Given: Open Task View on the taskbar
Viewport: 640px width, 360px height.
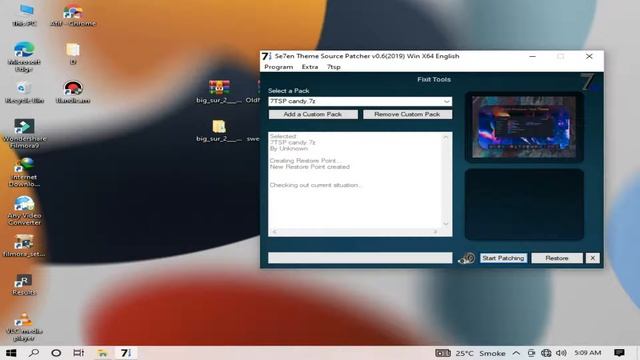Looking at the screenshot, I should click(78, 353).
